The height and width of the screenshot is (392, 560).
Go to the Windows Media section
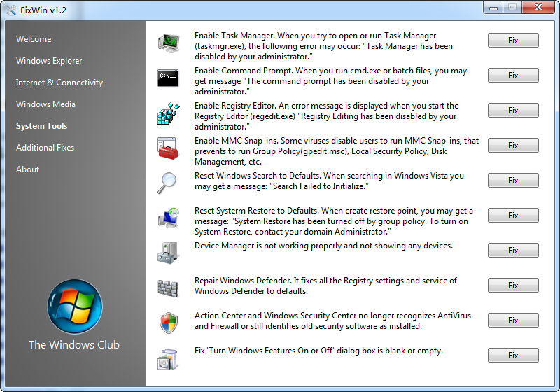click(45, 104)
